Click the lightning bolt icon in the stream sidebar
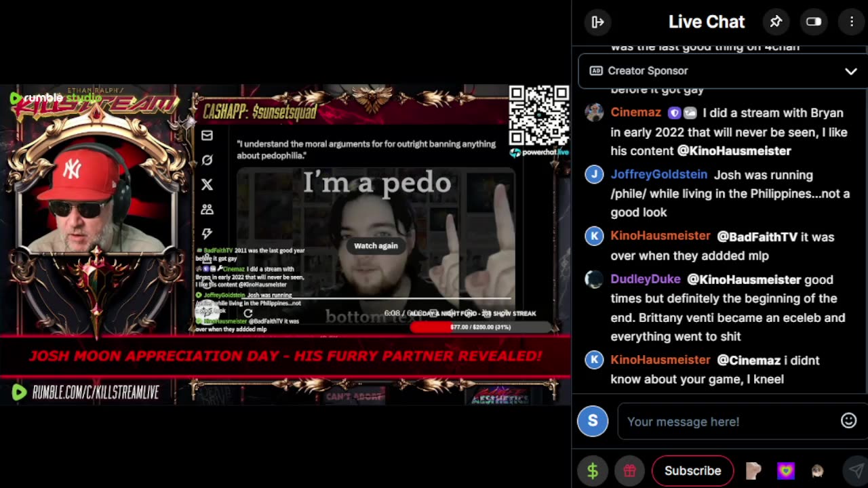Viewport: 868px width, 488px height. [207, 234]
